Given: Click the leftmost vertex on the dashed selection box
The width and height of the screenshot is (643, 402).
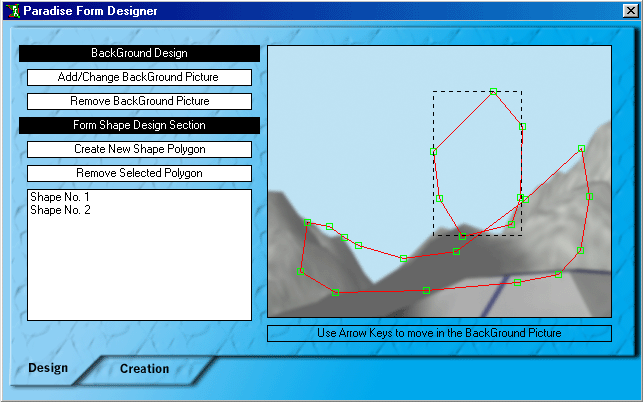Looking at the screenshot, I should click(433, 151).
